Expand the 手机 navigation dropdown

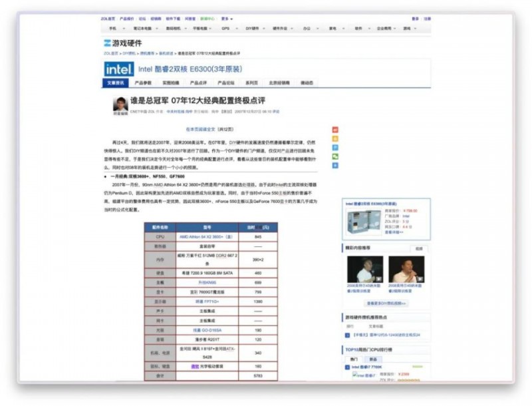tap(113, 27)
